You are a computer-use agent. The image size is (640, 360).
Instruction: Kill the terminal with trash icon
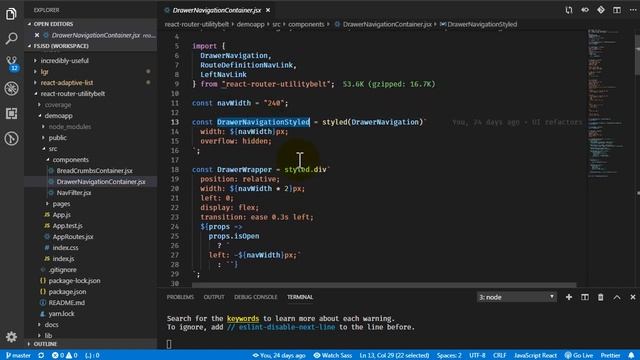pyautogui.click(x=600, y=297)
